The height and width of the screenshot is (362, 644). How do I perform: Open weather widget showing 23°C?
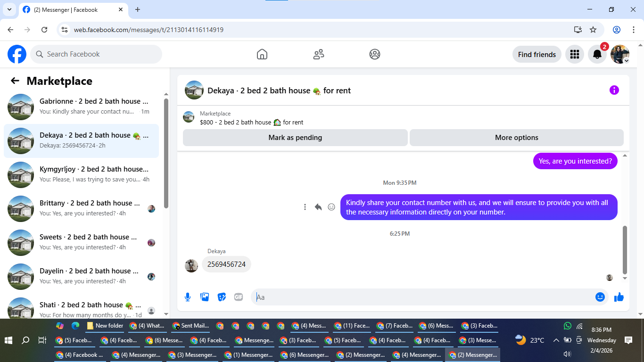(530, 340)
